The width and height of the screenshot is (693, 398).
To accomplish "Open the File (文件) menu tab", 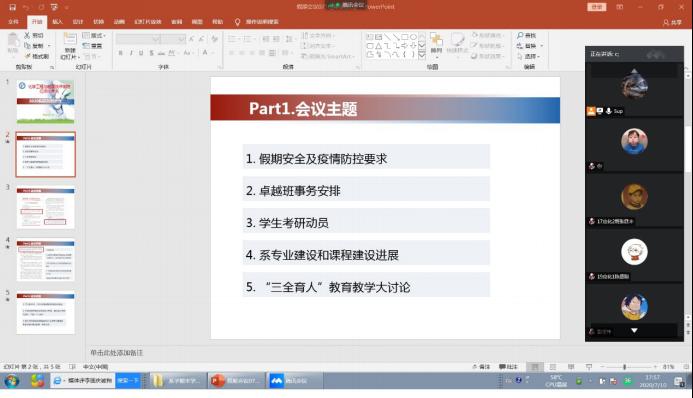I will click(14, 22).
